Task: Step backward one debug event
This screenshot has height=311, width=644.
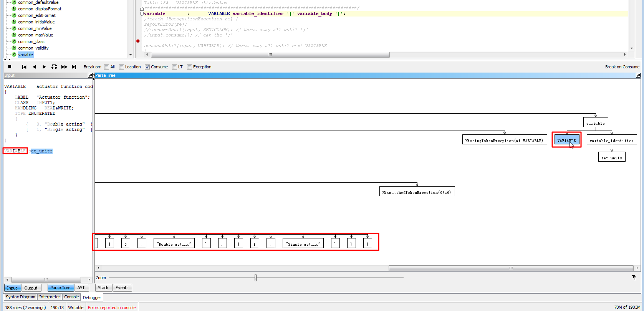Action: coord(34,67)
